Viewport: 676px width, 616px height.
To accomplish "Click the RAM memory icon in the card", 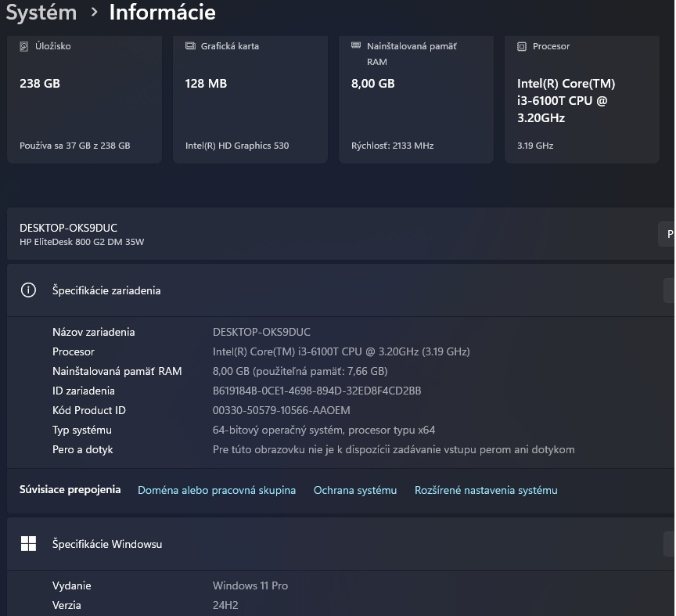I will tap(356, 46).
